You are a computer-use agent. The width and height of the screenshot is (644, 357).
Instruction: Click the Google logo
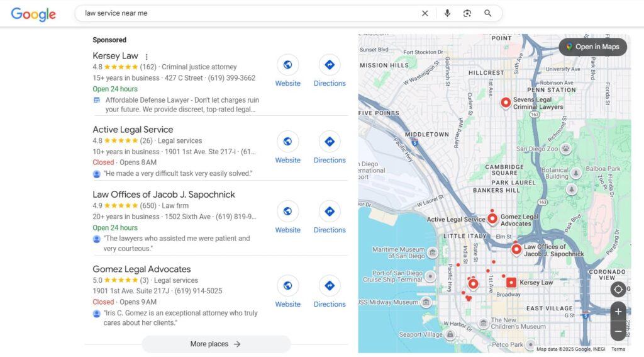click(x=33, y=14)
